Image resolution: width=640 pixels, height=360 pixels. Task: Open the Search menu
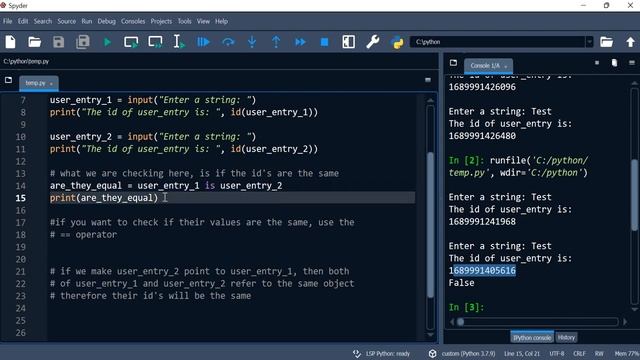(43, 21)
